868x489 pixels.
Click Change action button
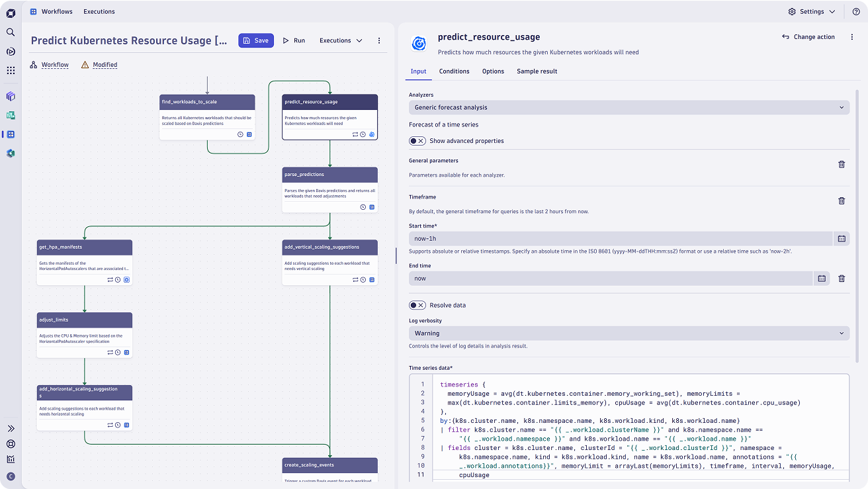click(x=808, y=37)
